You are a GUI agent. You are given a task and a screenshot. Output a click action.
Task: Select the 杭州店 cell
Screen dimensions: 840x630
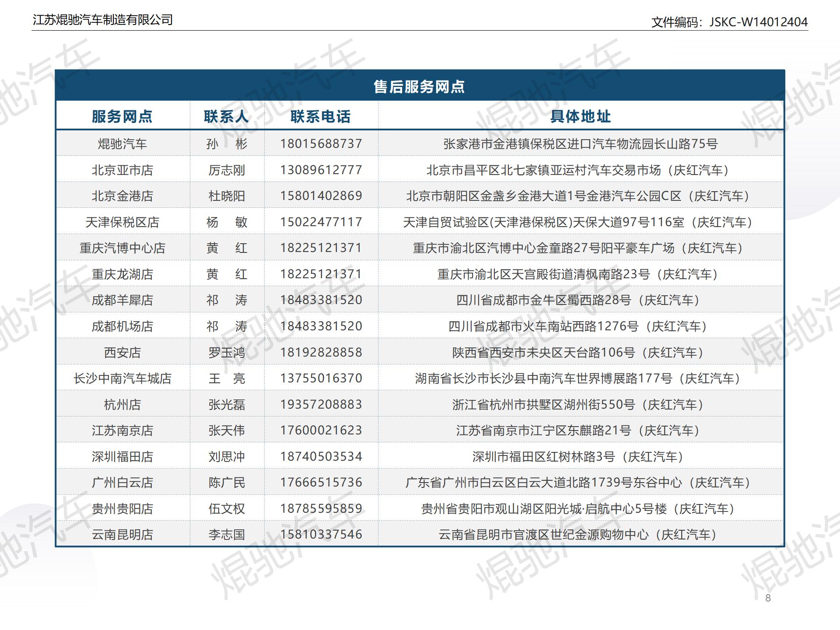click(122, 404)
